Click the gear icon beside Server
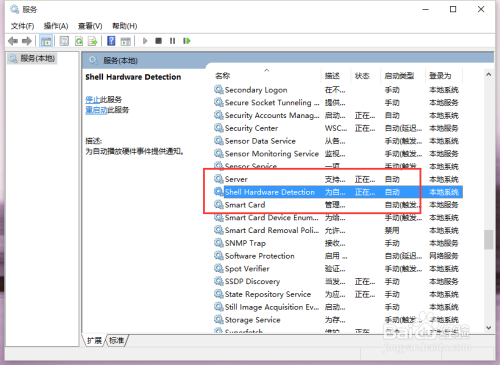 (219, 179)
